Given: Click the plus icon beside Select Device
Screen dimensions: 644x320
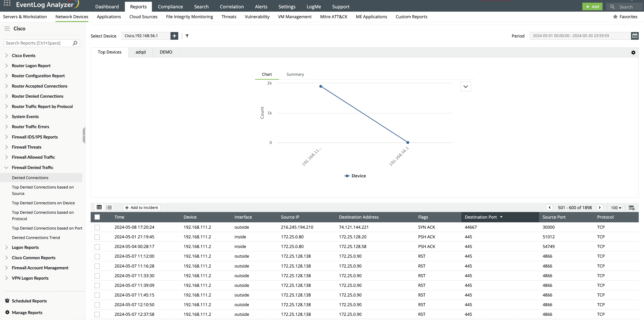Looking at the screenshot, I should 174,36.
